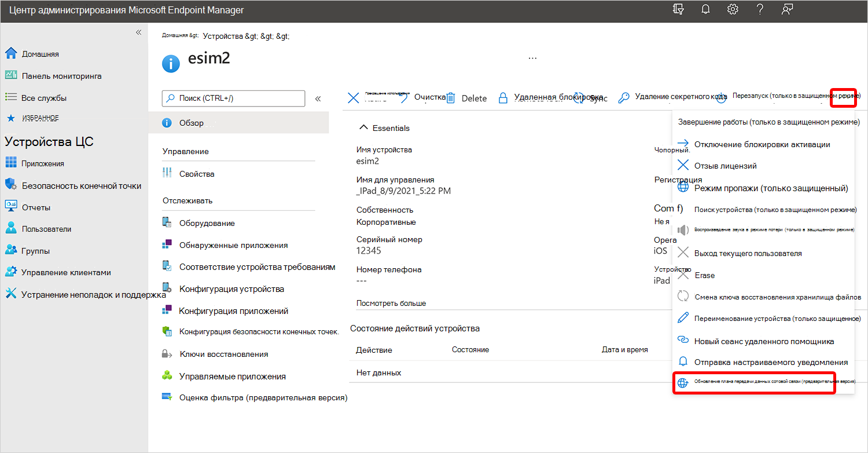The height and width of the screenshot is (453, 868).
Task: Click the Состояние column header
Action: [470, 349]
